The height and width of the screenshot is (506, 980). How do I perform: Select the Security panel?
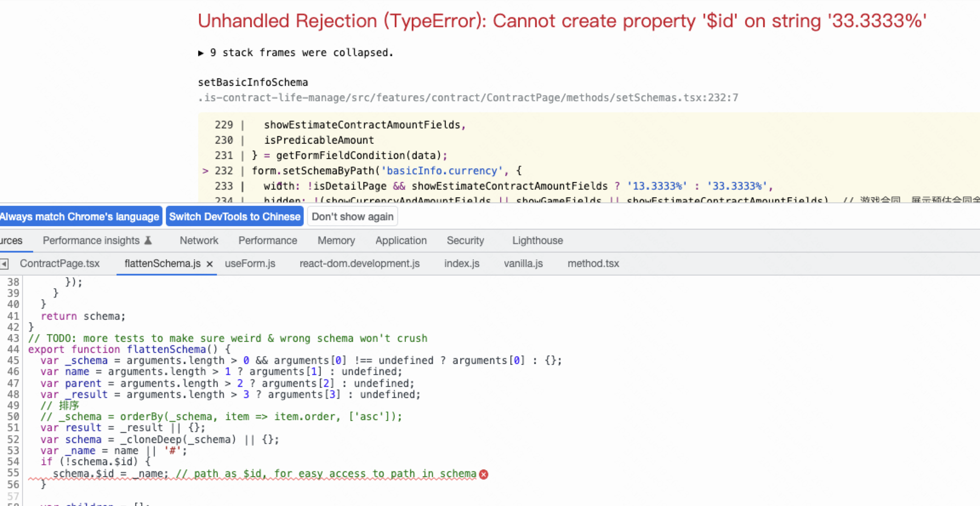pyautogui.click(x=465, y=240)
